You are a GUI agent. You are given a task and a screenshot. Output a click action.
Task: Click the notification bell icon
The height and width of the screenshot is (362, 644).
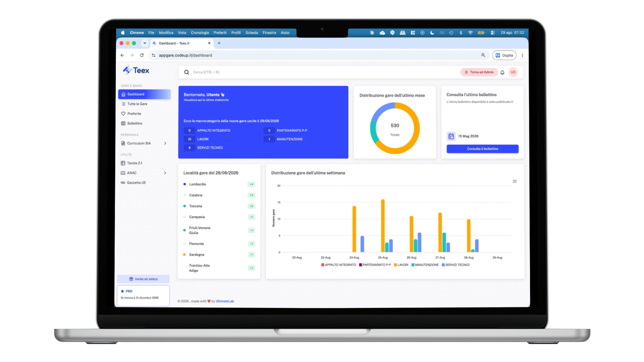click(x=502, y=72)
